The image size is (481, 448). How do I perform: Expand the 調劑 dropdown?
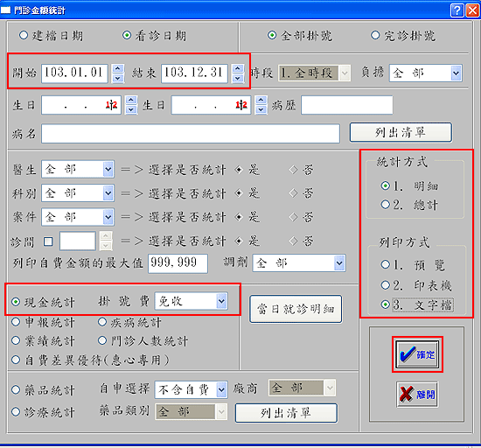coord(339,263)
